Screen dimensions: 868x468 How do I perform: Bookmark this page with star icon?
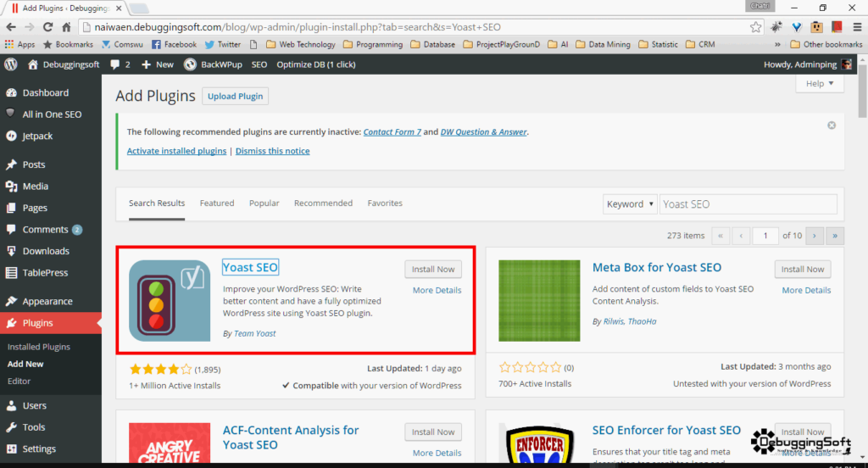[755, 26]
